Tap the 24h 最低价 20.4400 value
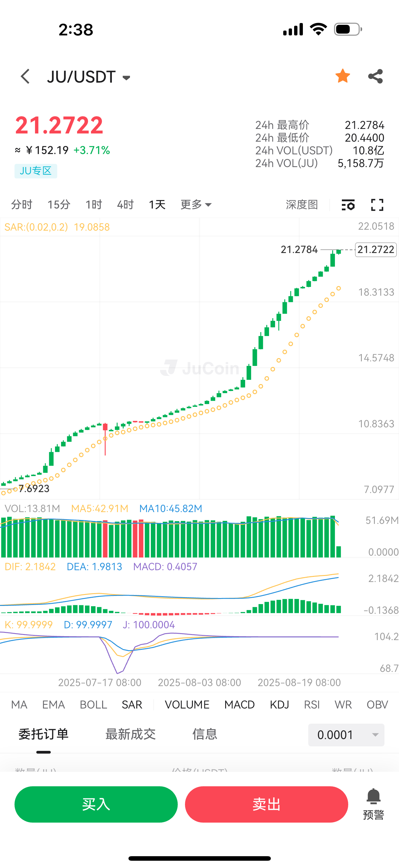Screen dimensions: 399x868 [x=364, y=138]
